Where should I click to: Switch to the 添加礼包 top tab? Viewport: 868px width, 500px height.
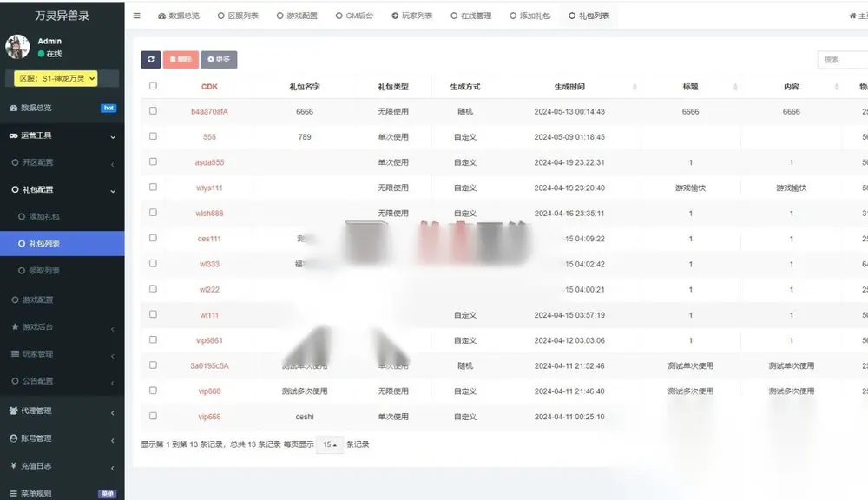(x=529, y=16)
